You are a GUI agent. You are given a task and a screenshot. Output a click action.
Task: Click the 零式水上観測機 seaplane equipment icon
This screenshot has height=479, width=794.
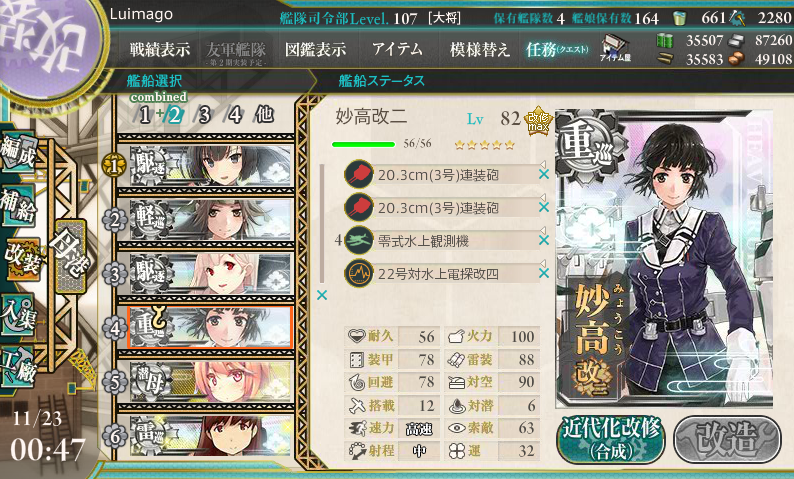tap(359, 241)
